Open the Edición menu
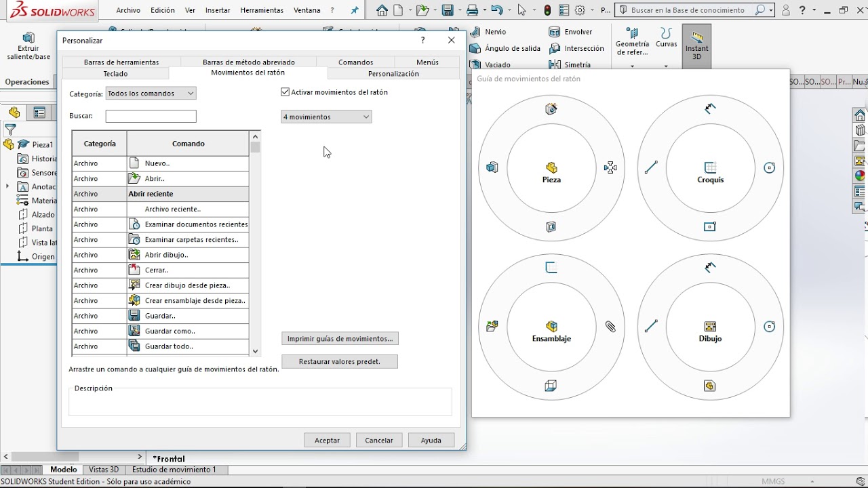Image resolution: width=868 pixels, height=488 pixels. tap(163, 10)
